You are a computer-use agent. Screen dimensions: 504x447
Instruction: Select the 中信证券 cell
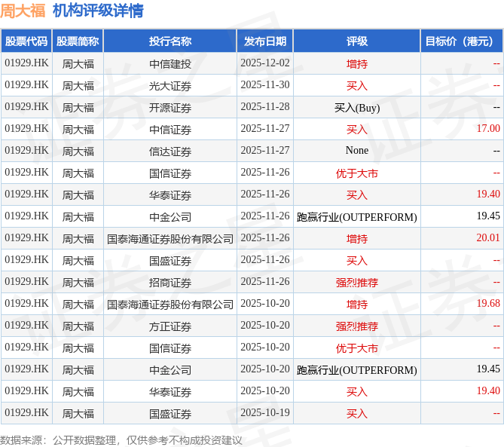click(x=170, y=130)
